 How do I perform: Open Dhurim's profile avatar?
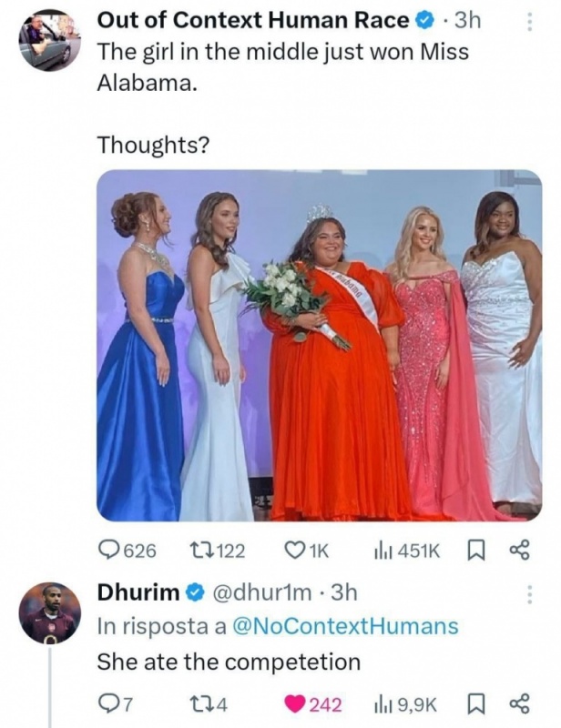tap(50, 612)
